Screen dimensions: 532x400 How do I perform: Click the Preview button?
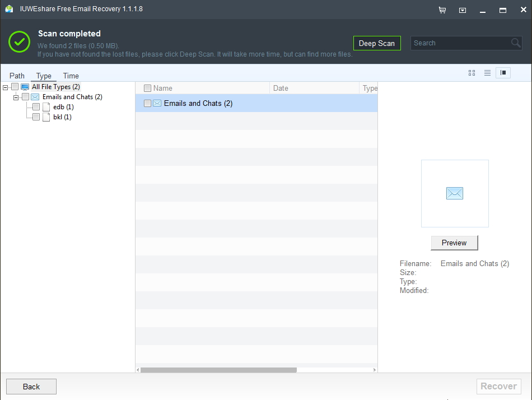point(454,243)
